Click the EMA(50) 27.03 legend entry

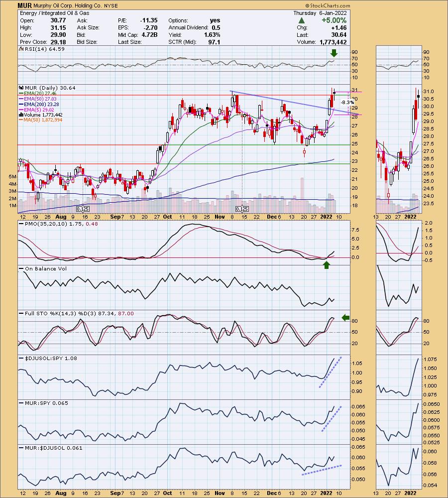(x=38, y=99)
